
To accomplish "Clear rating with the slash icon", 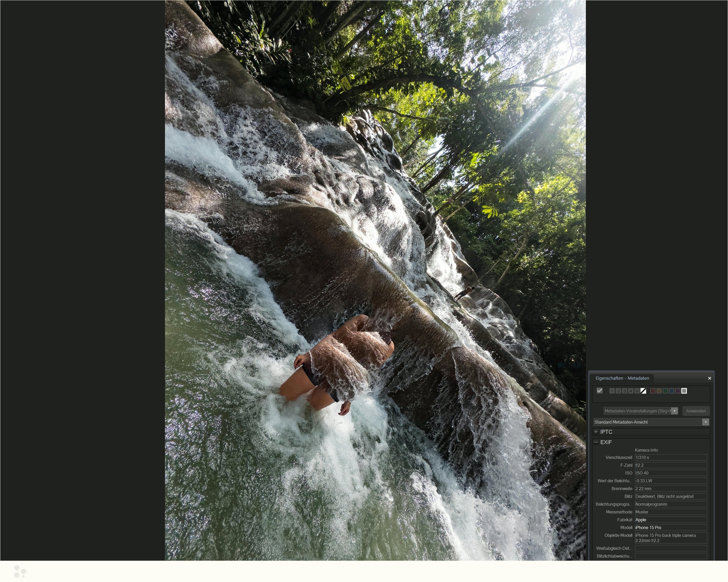I will coord(643,391).
